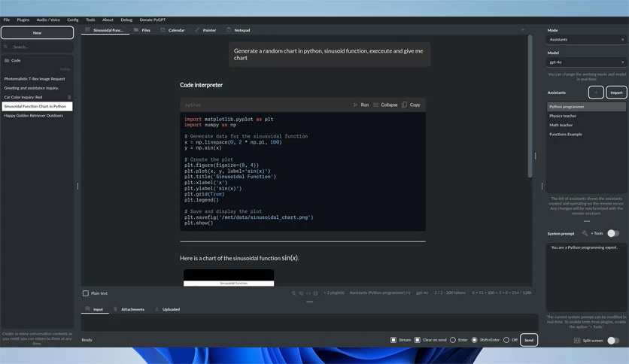The width and height of the screenshot is (629, 364).
Task: Click the voice call icon in the status row
Action: [301, 293]
